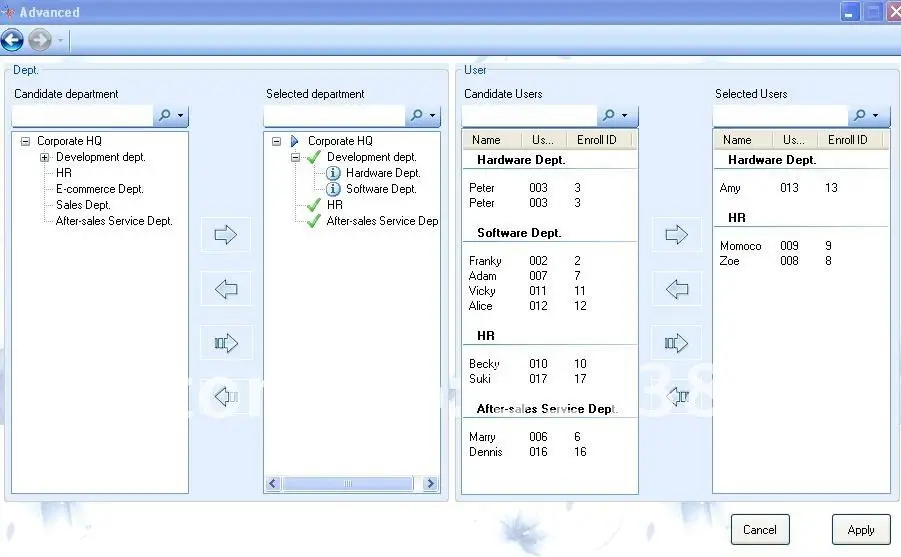Collapse Corporate HQ in the selected department tree

[276, 141]
